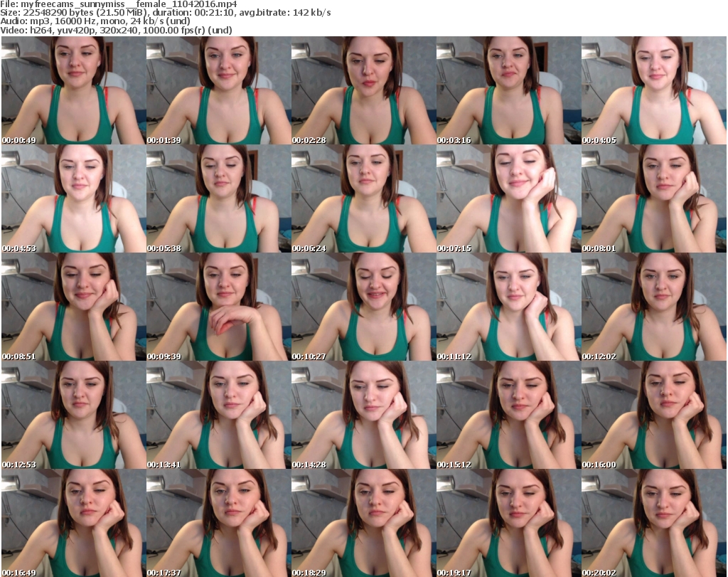Select the thumbnail at 00:10:27

coord(363,307)
